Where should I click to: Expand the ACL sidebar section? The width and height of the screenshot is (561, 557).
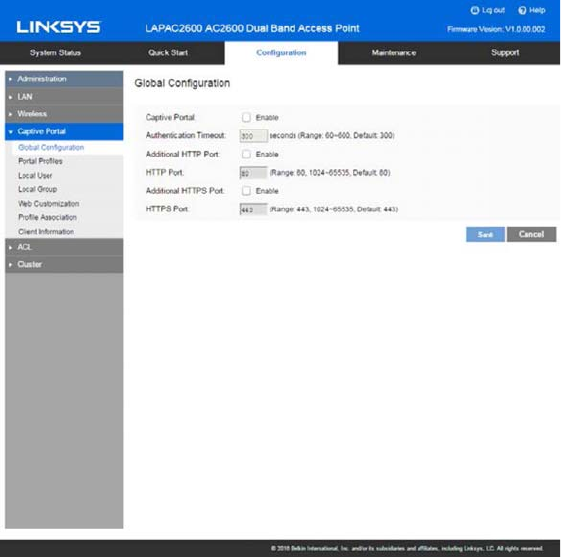click(64, 247)
